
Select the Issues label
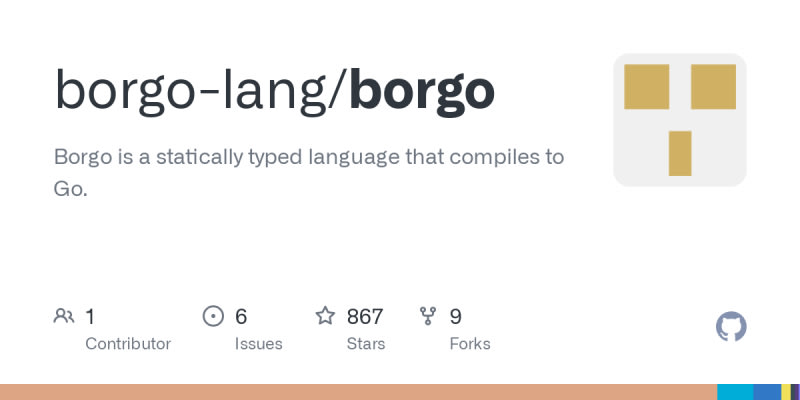coord(259,344)
